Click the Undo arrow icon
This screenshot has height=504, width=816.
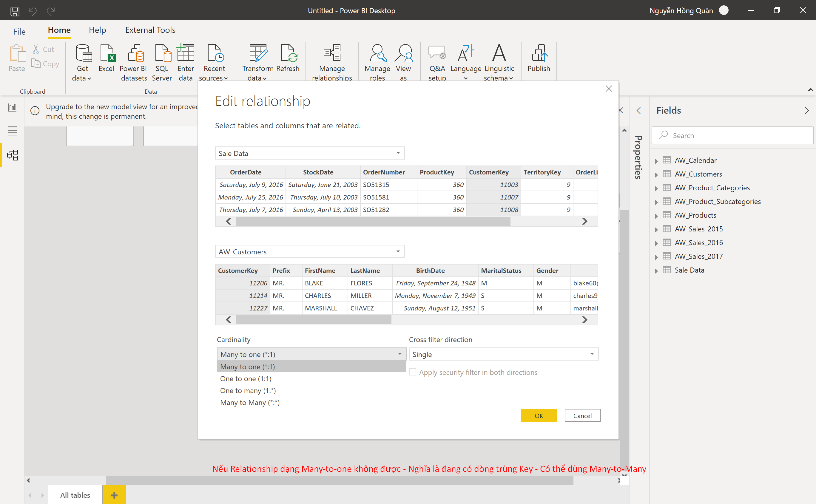(33, 11)
